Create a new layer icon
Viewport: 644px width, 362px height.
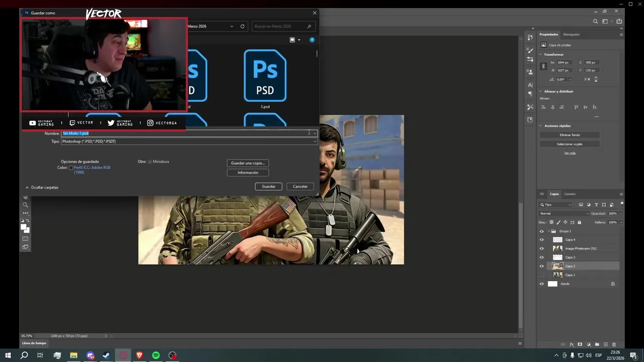click(x=606, y=344)
